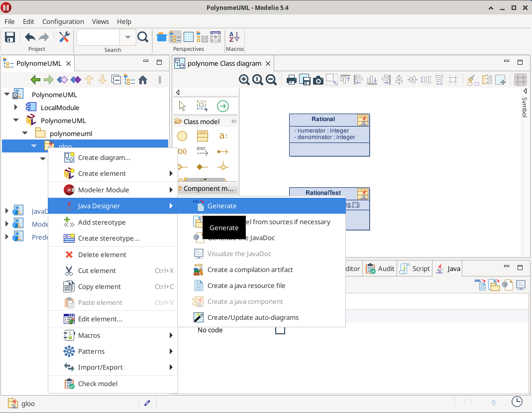Switch to the blue dotted-grid diagram perspective
The image size is (532, 413).
188,37
